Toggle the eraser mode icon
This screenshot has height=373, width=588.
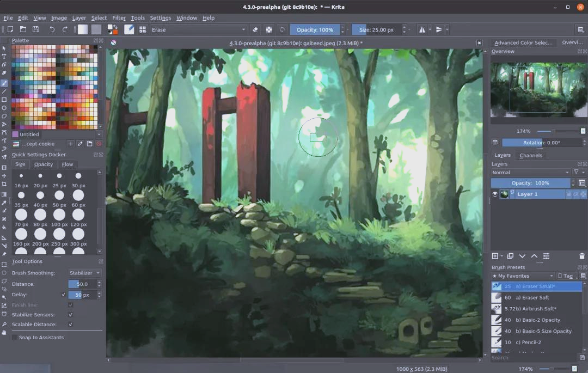point(255,29)
